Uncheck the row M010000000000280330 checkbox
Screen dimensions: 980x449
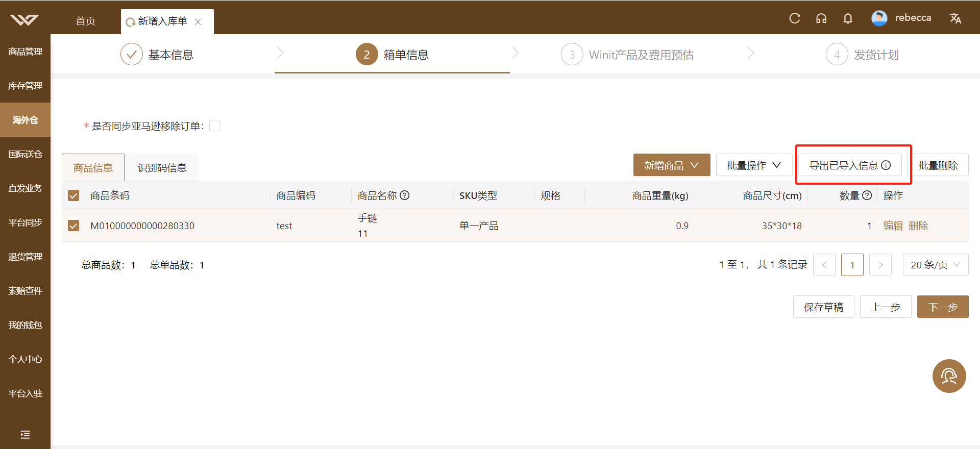tap(73, 226)
